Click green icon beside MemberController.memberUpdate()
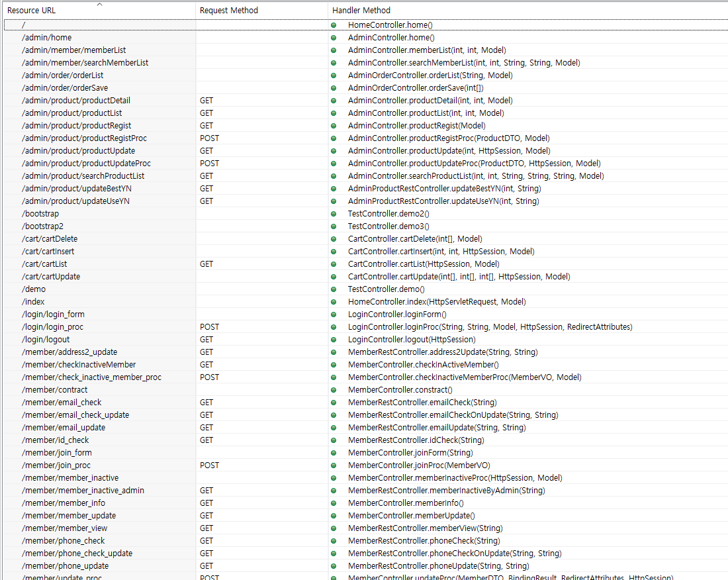This screenshot has height=580, width=728. [334, 516]
